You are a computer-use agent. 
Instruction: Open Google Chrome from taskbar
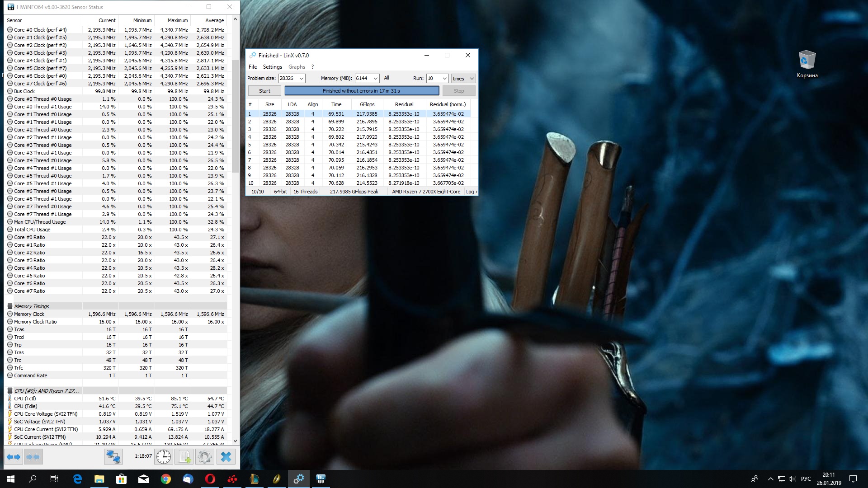pyautogui.click(x=166, y=479)
